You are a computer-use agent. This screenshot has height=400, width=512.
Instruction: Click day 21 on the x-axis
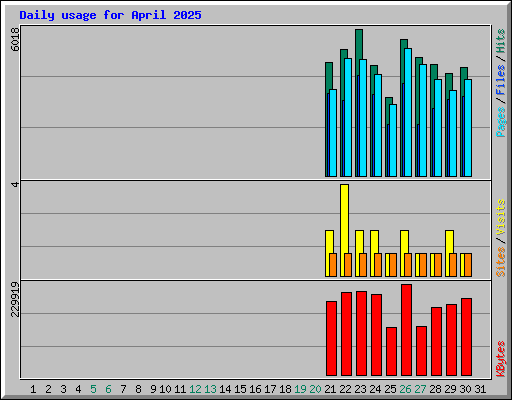(x=330, y=389)
